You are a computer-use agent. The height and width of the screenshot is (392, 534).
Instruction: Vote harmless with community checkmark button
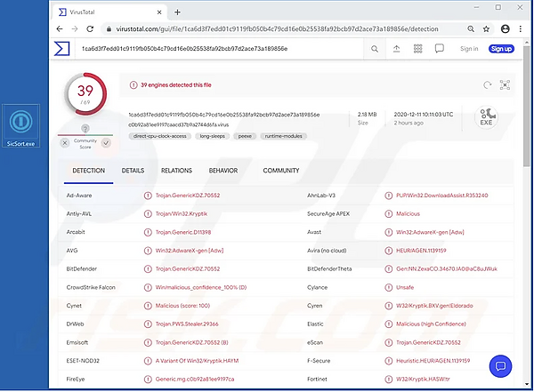[106, 143]
